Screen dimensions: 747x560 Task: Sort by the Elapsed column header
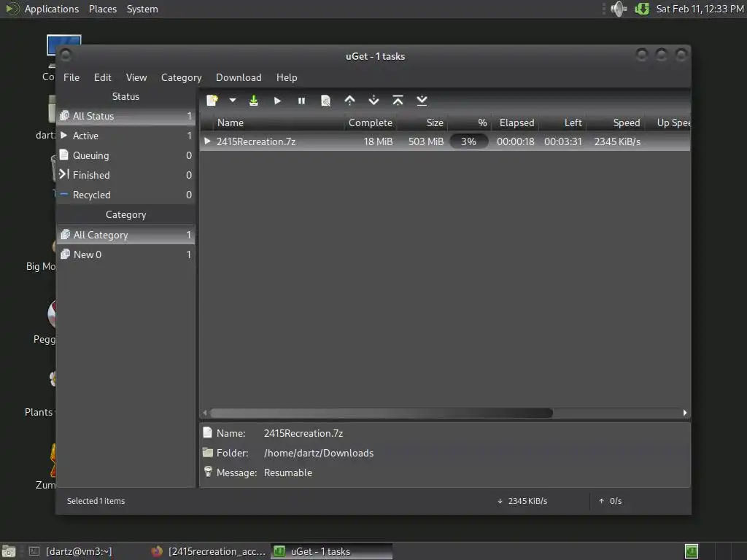click(x=515, y=122)
